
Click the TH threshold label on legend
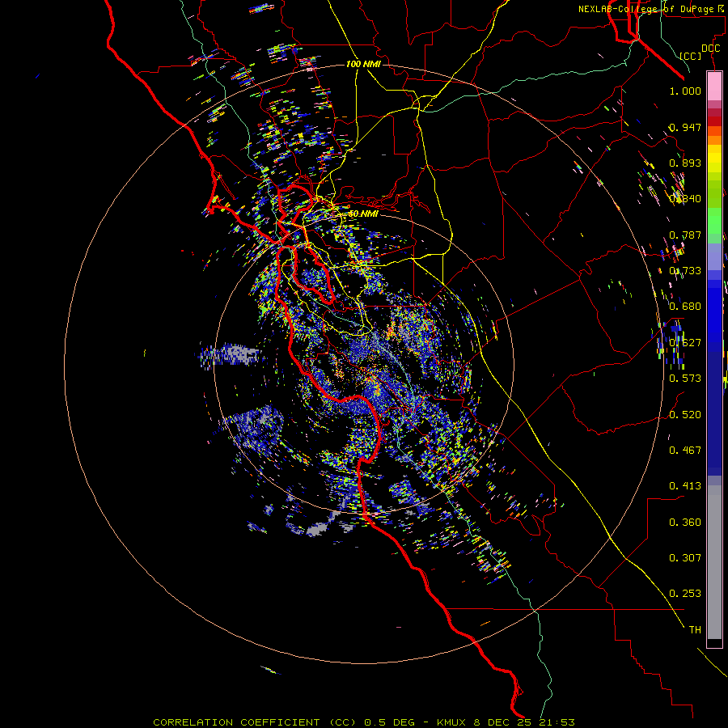point(695,630)
